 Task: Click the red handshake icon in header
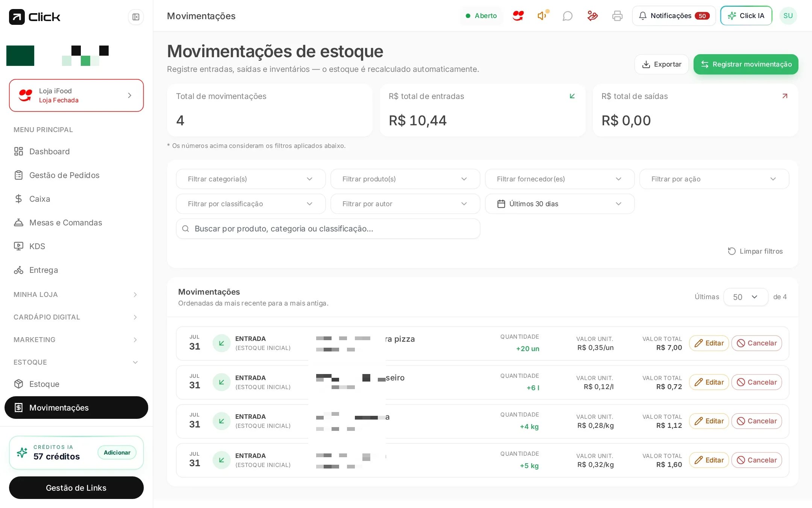coord(592,16)
